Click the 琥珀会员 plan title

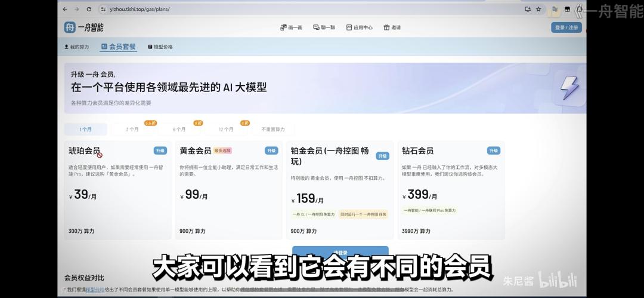click(x=84, y=151)
